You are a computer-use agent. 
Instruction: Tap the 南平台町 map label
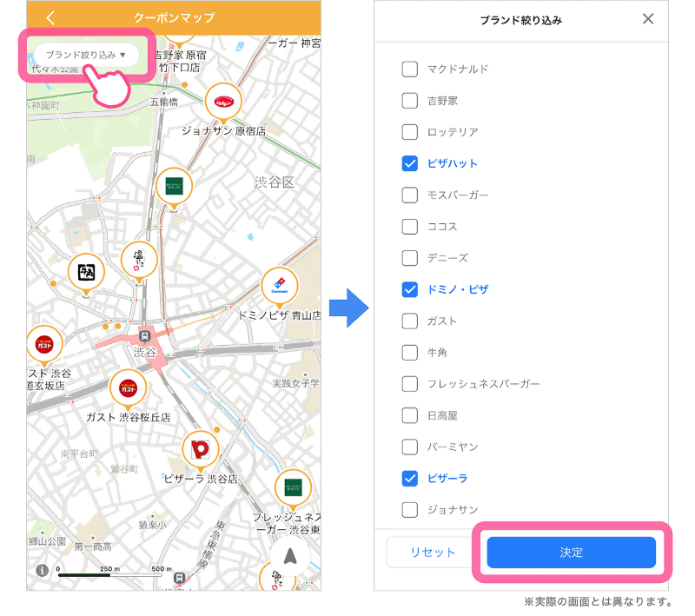click(79, 454)
